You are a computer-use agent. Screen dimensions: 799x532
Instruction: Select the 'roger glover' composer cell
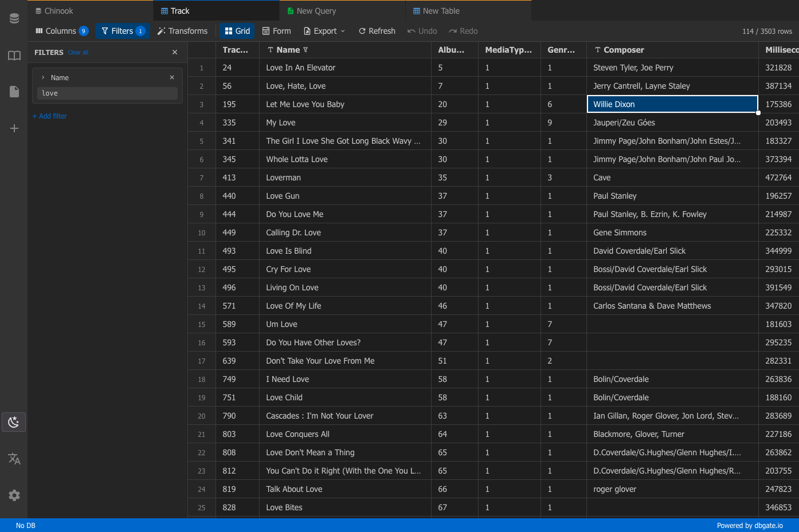click(672, 489)
